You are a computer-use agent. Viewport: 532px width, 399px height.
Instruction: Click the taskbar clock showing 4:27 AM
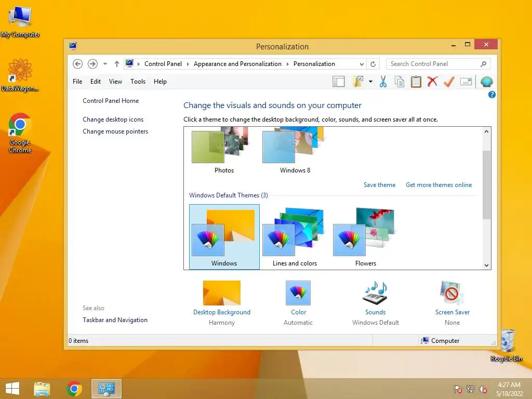pos(509,389)
